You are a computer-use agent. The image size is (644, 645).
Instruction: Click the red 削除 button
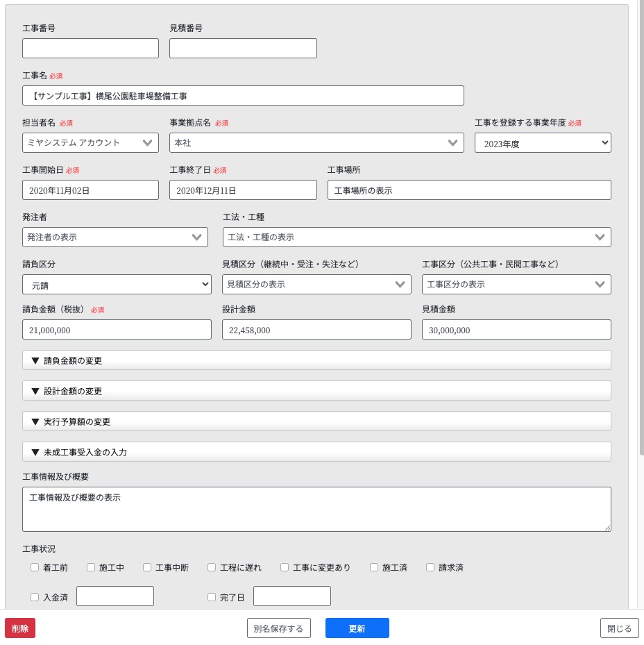coord(20,628)
